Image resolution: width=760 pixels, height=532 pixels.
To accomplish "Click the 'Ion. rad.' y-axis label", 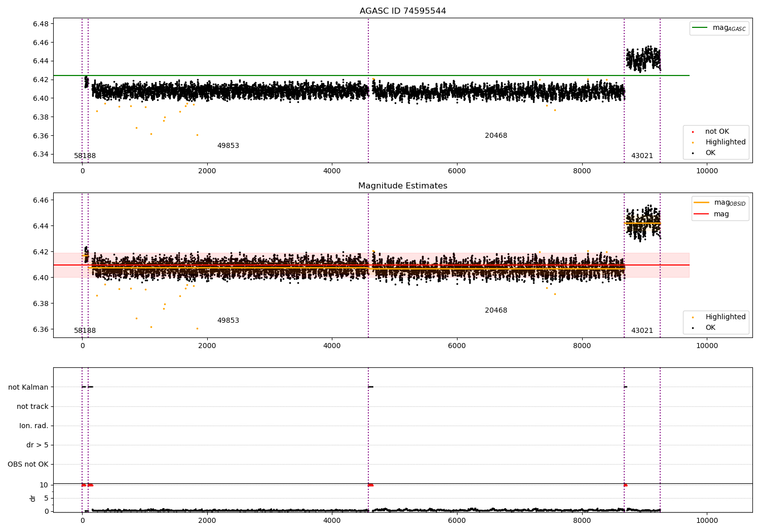I will coord(34,426).
